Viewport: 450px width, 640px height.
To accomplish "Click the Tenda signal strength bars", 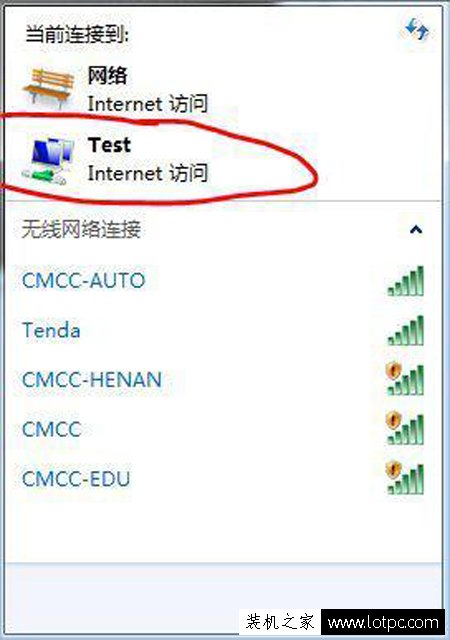I will (405, 331).
